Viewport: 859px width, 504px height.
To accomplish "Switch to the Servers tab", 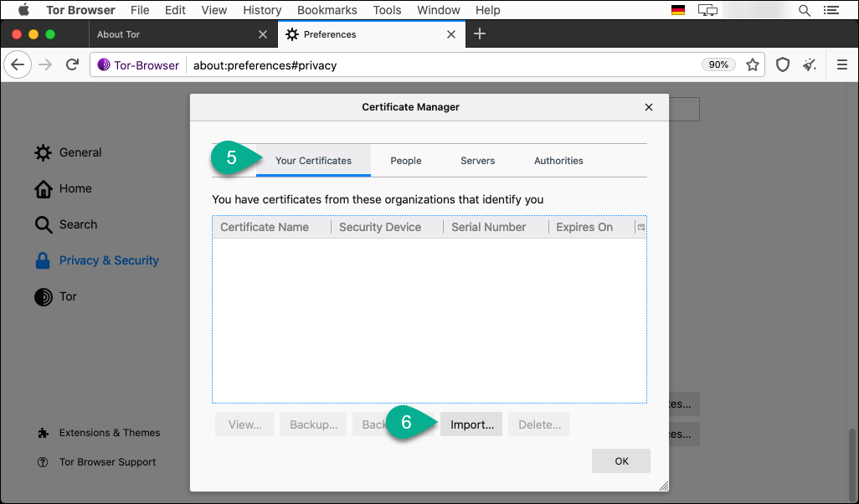I will click(478, 161).
